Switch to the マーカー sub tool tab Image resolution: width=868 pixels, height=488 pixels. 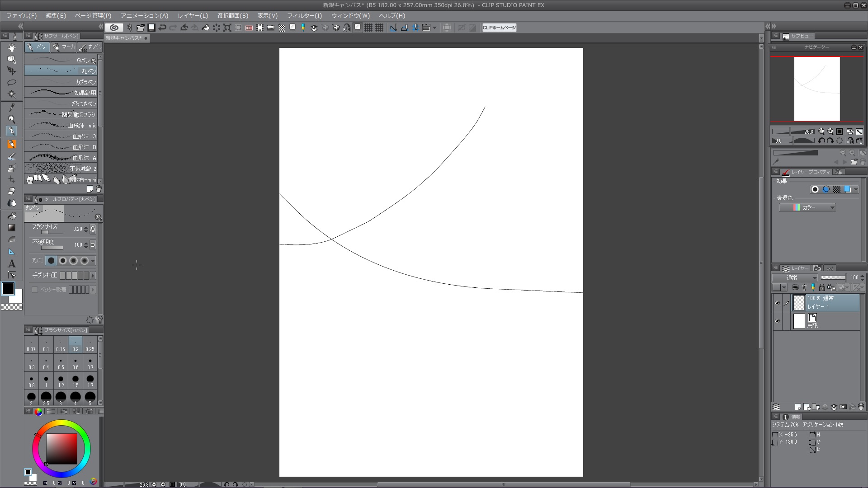pos(63,47)
